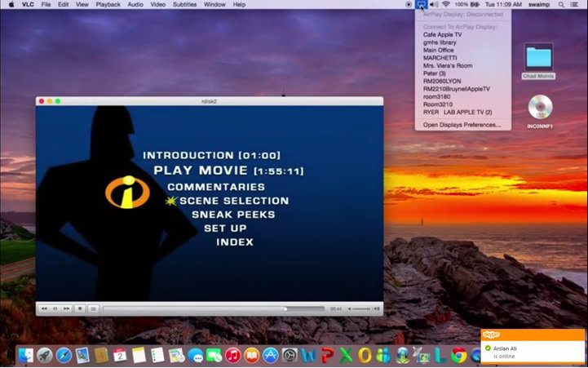Click the VLC fast forward button
Screen dimensions: 588x368
67,308
